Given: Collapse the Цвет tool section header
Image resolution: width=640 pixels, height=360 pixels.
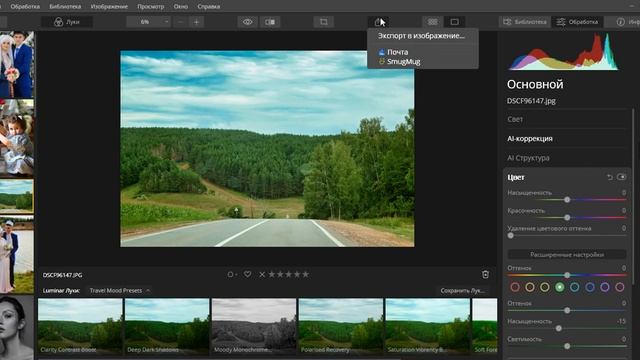Looking at the screenshot, I should [x=516, y=178].
